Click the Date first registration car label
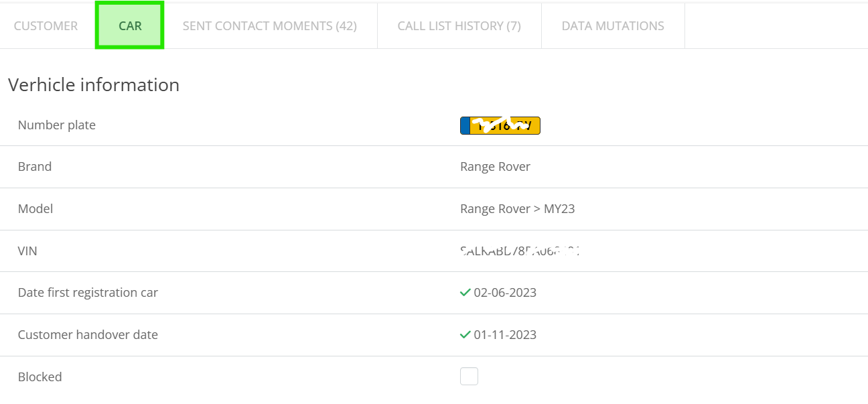 point(88,293)
